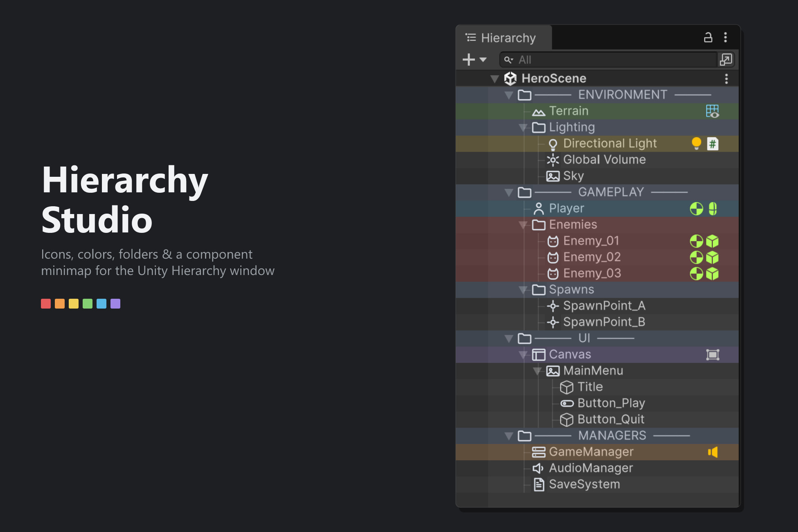
Task: Click the Enemy_02 box collider icon
Action: (712, 257)
